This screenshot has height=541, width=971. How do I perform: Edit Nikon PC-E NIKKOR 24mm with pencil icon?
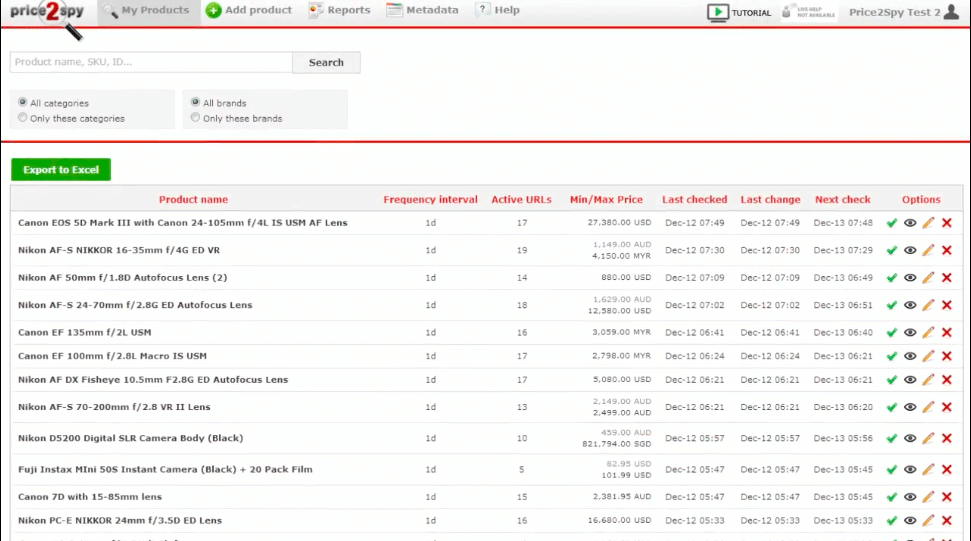click(928, 521)
